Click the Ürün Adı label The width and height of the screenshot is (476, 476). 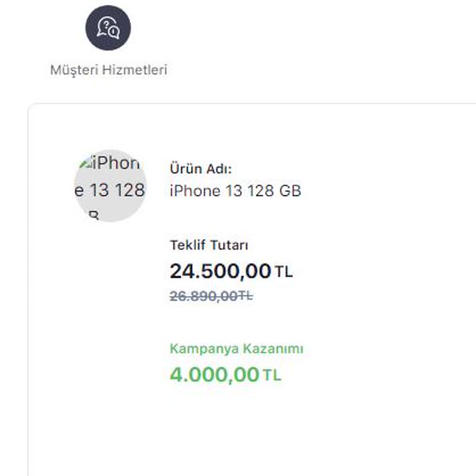click(x=200, y=168)
